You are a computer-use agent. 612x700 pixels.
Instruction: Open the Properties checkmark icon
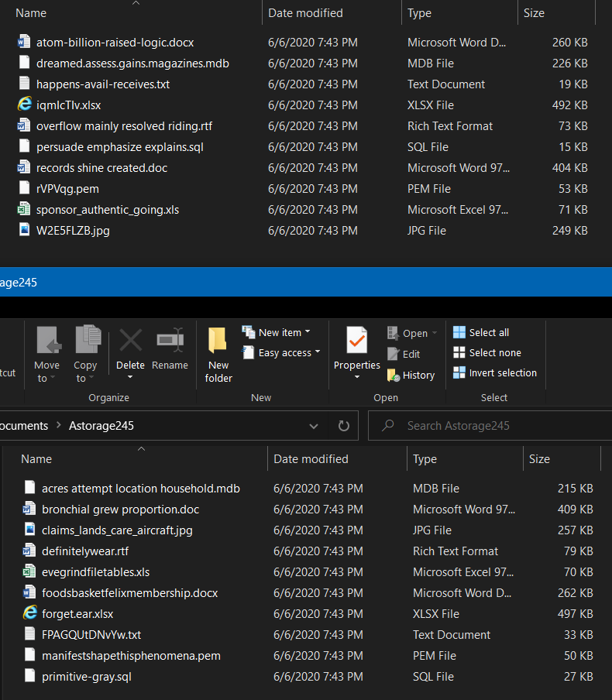356,340
